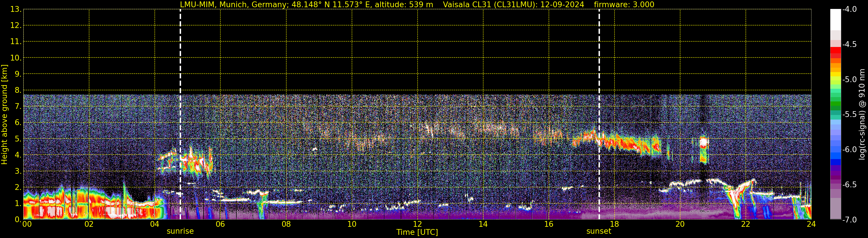Screen dimensions: 868x238
Task: Select the "Height above ground [km]" axis label
Action: (4, 115)
